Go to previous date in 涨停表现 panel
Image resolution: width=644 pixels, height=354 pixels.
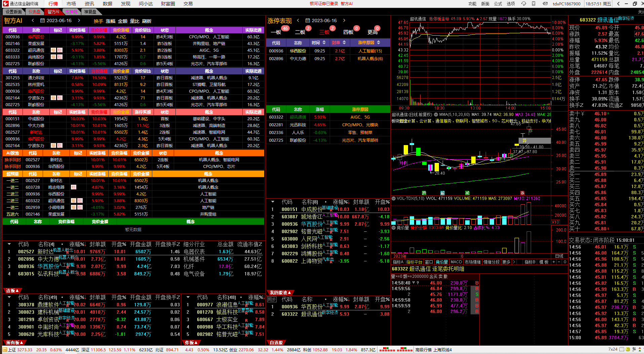[298, 20]
